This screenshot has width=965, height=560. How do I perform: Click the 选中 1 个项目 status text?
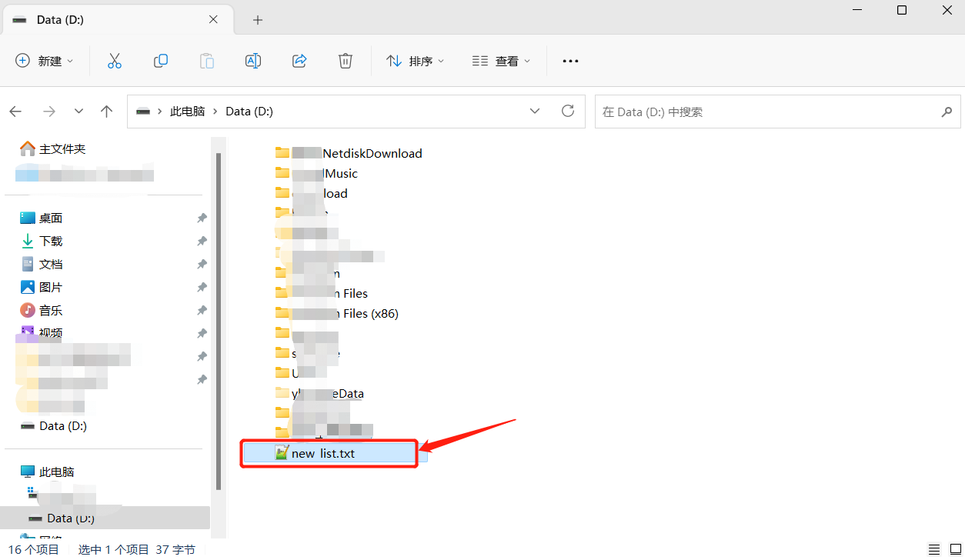point(114,549)
